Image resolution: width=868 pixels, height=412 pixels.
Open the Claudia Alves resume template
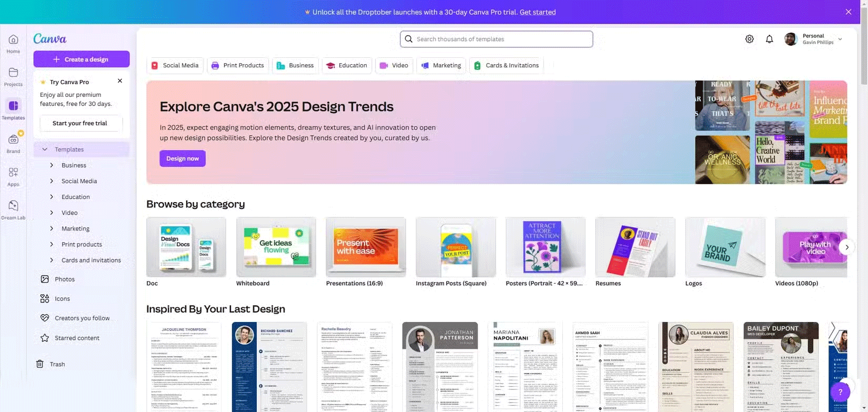click(x=696, y=367)
